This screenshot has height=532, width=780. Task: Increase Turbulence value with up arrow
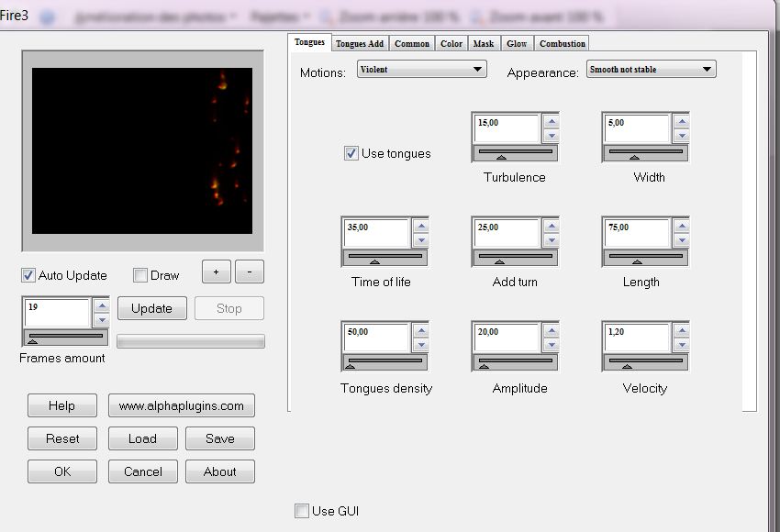[552, 121]
